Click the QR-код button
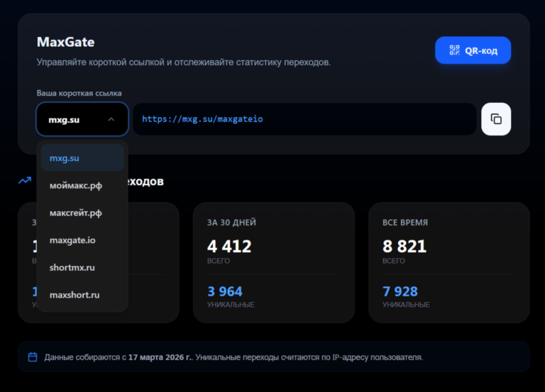This screenshot has width=545, height=392. pos(473,50)
